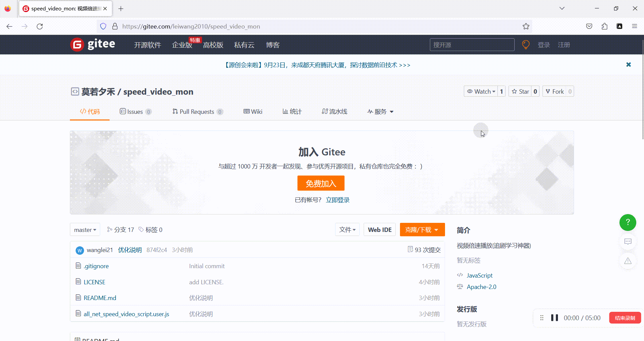Open the chat feedback bubble icon
The width and height of the screenshot is (644, 341).
click(x=628, y=241)
